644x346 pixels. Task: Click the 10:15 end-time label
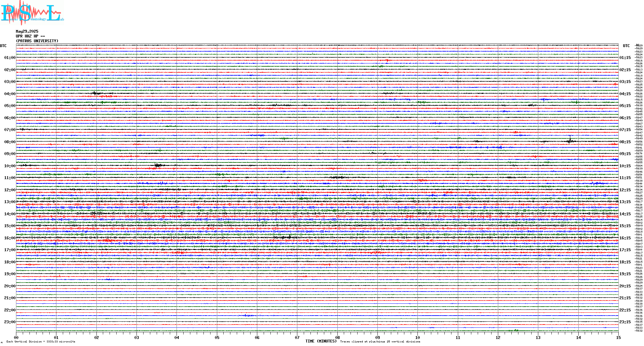tap(625, 166)
